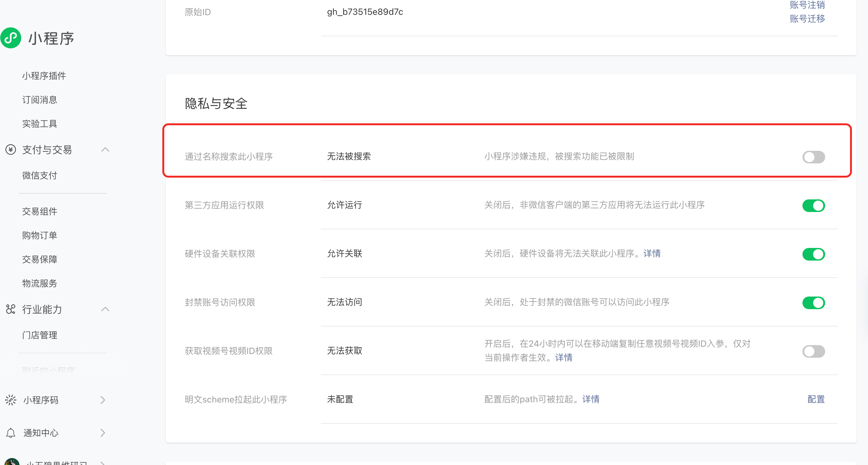Viewport: 868px width, 465px height.
Task: Disable 第三方应用运行权限 toggle
Action: click(x=813, y=205)
